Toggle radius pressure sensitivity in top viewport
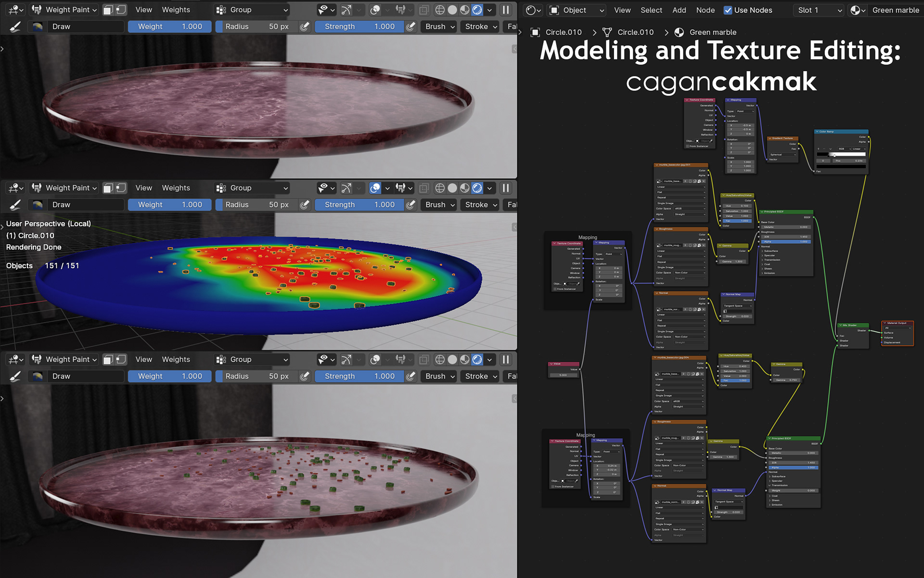The image size is (924, 578). click(x=305, y=26)
